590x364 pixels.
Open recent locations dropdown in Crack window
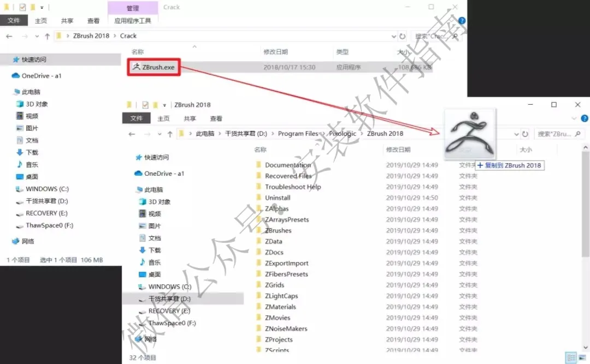37,37
